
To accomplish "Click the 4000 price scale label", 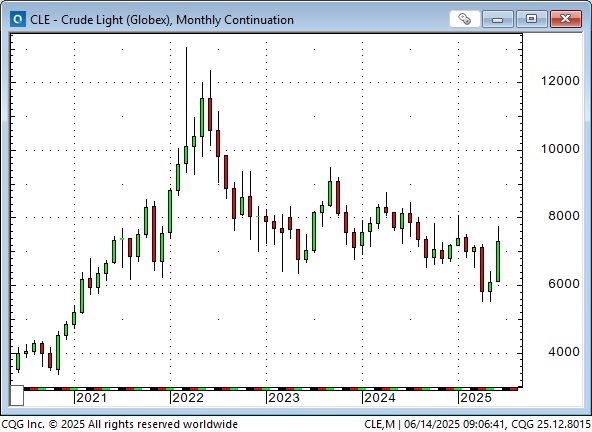I will [564, 352].
